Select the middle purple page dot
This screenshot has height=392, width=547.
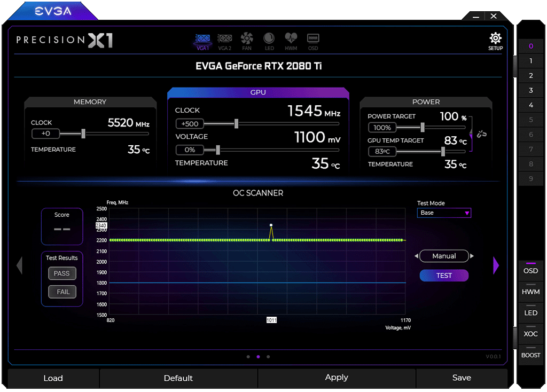tap(258, 357)
